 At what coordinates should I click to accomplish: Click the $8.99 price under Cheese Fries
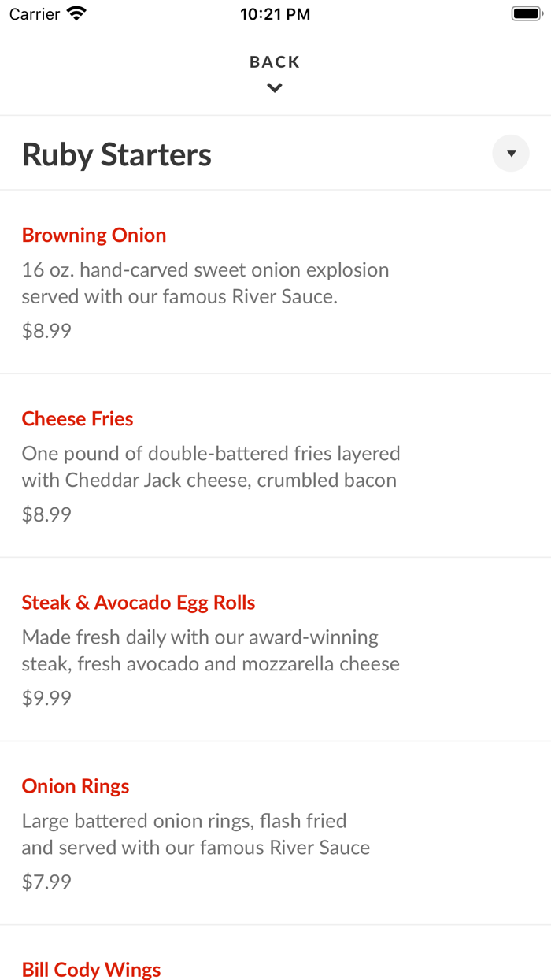coord(46,514)
